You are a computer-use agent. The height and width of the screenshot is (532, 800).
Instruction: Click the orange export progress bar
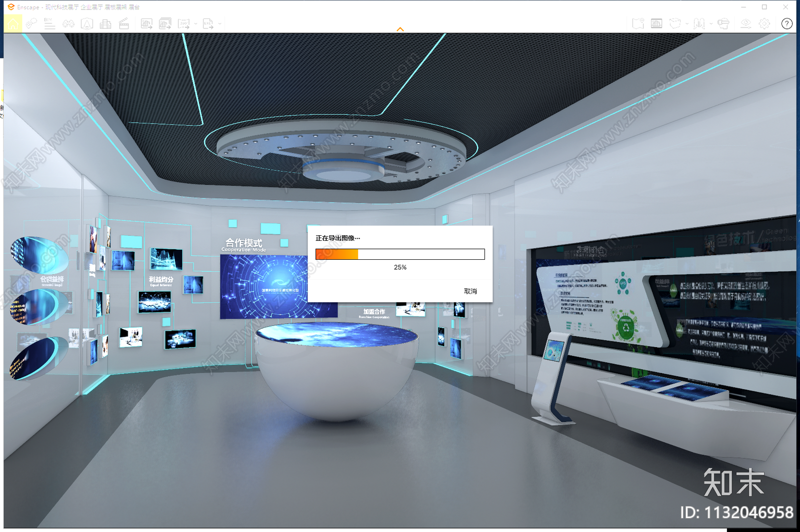[400, 254]
